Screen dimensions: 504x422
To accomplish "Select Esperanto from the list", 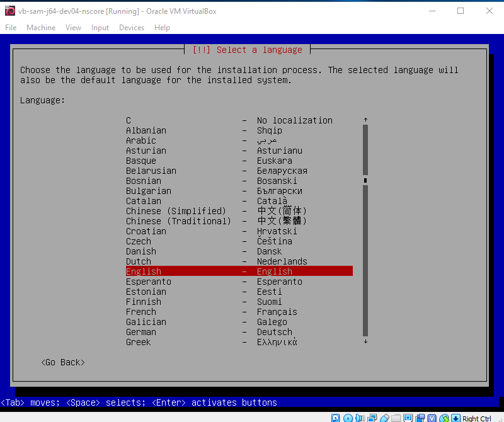I will (239, 282).
